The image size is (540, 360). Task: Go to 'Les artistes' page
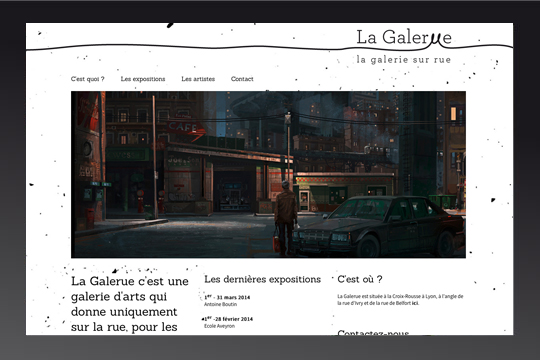[x=198, y=79]
